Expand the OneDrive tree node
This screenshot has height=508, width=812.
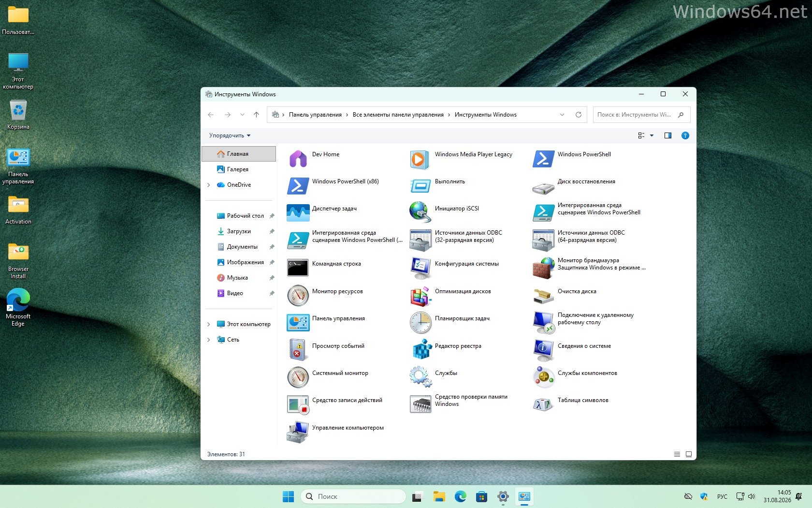tap(209, 185)
